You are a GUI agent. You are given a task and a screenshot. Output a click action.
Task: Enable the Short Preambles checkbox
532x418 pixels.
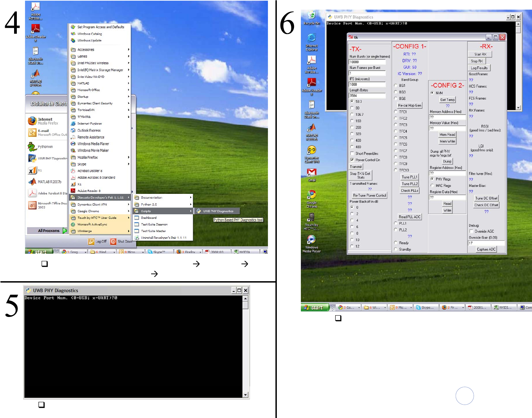(352, 153)
